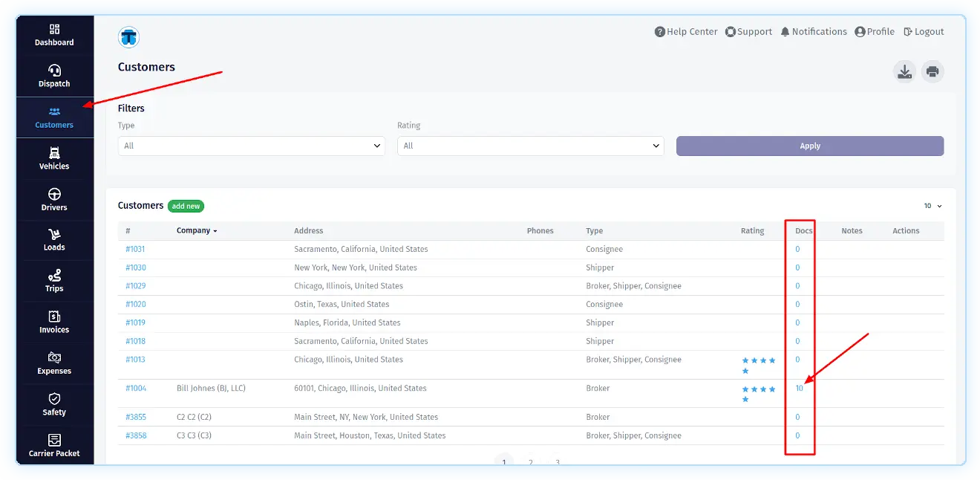Open the Help Center menu item
The height and width of the screenshot is (480, 980).
pos(685,32)
